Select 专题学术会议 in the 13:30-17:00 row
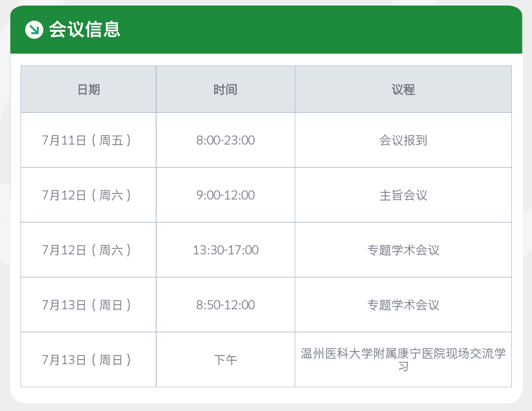Screen dimensions: 532x411 pyautogui.click(x=403, y=250)
